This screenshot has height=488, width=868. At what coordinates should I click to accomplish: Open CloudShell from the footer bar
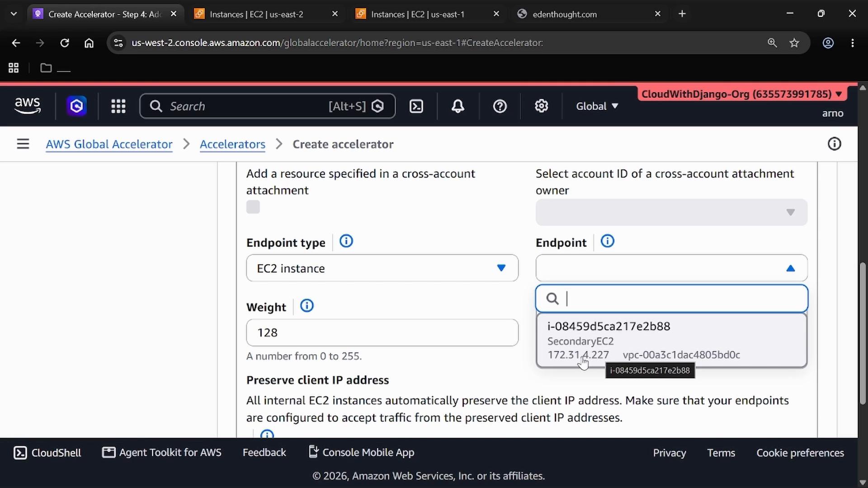coord(47,453)
